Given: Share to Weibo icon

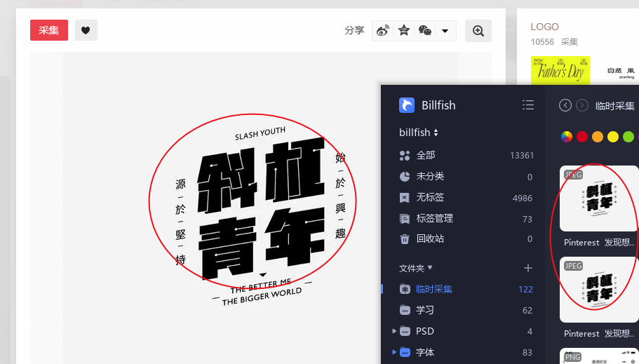Looking at the screenshot, I should (383, 31).
